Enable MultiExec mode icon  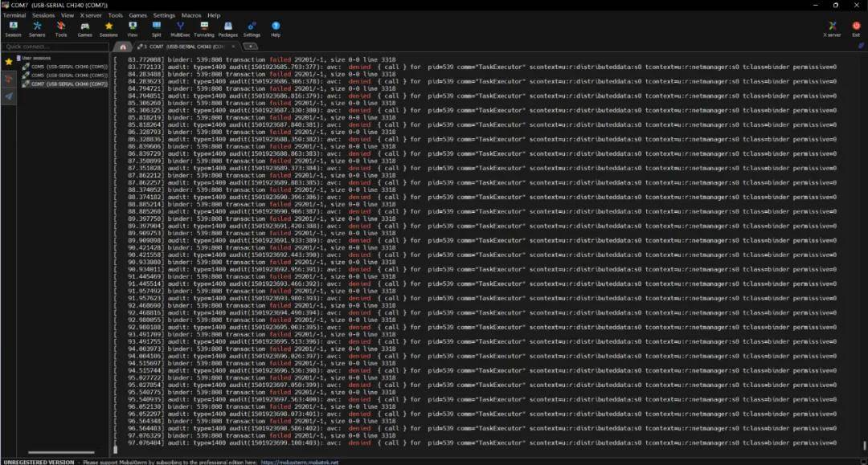(x=180, y=29)
